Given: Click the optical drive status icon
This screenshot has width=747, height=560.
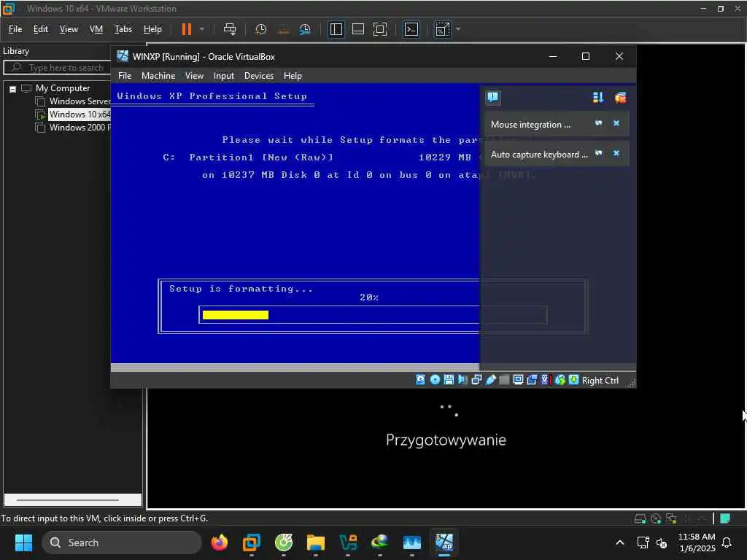Looking at the screenshot, I should click(435, 379).
